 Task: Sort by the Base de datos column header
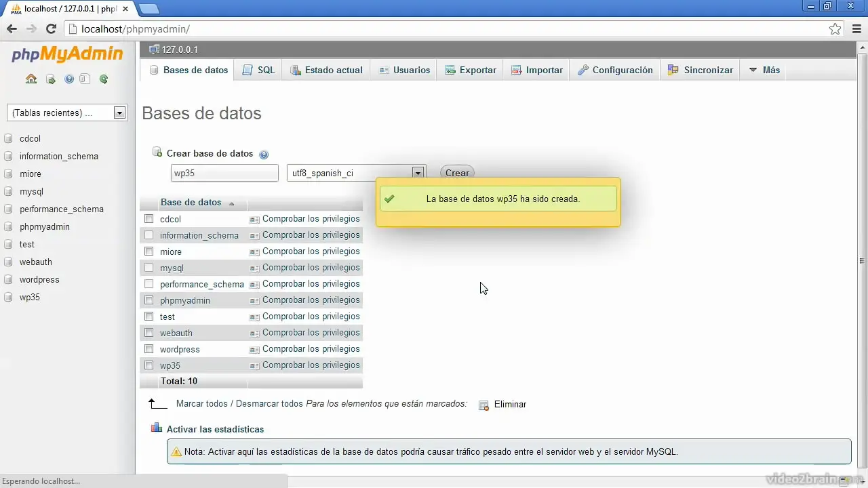(191, 203)
